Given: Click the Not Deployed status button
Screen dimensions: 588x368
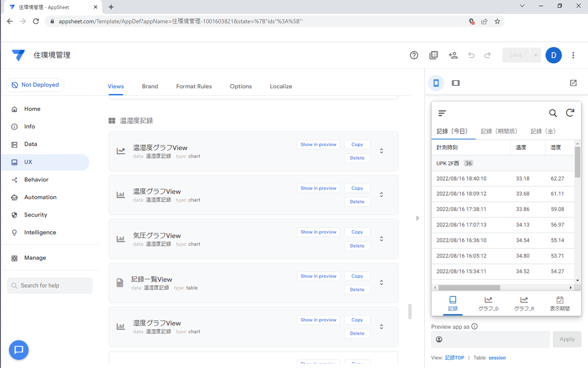Looking at the screenshot, I should [35, 85].
